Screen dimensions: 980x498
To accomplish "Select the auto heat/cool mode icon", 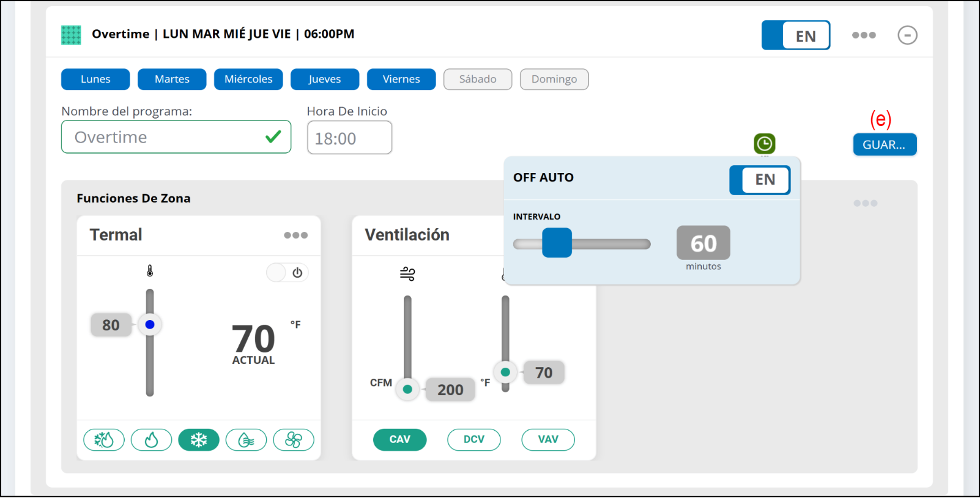I will [x=104, y=440].
